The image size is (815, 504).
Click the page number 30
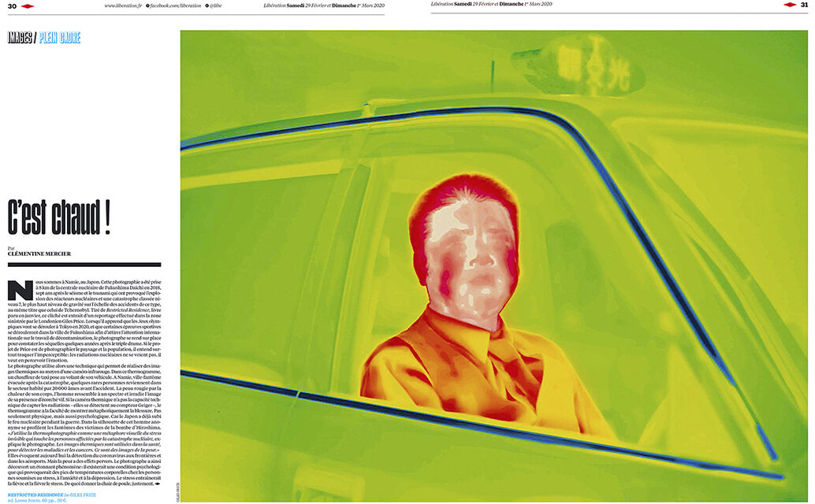[12, 6]
